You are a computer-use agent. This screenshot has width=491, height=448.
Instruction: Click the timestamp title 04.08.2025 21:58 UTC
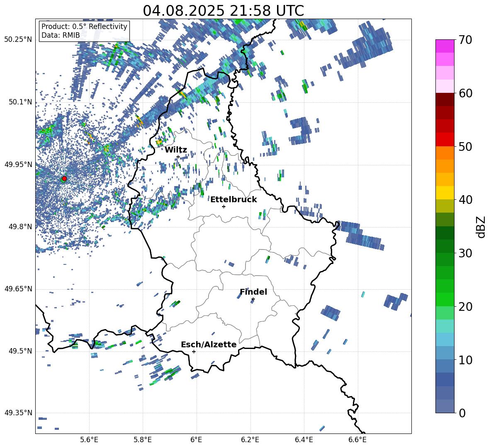point(224,11)
